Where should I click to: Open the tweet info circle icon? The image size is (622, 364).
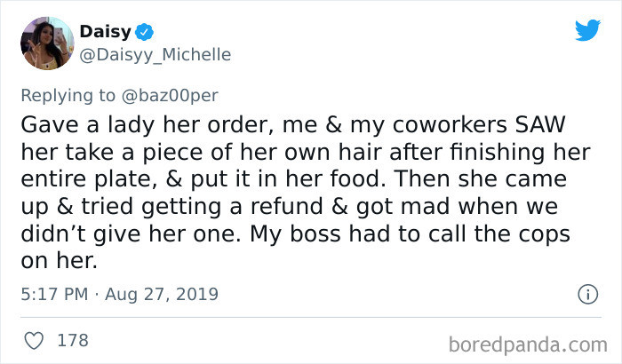(586, 293)
